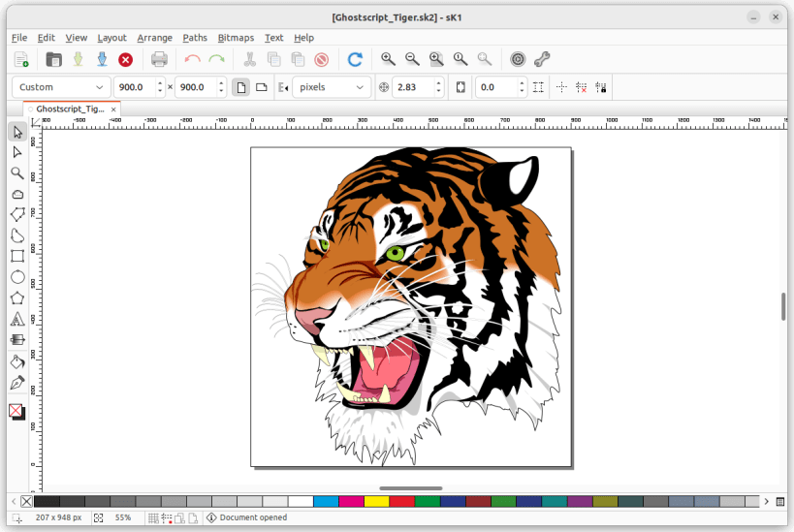Screen dimensions: 794x532
Task: Pick the Fill bucket tool
Action: [x=17, y=361]
